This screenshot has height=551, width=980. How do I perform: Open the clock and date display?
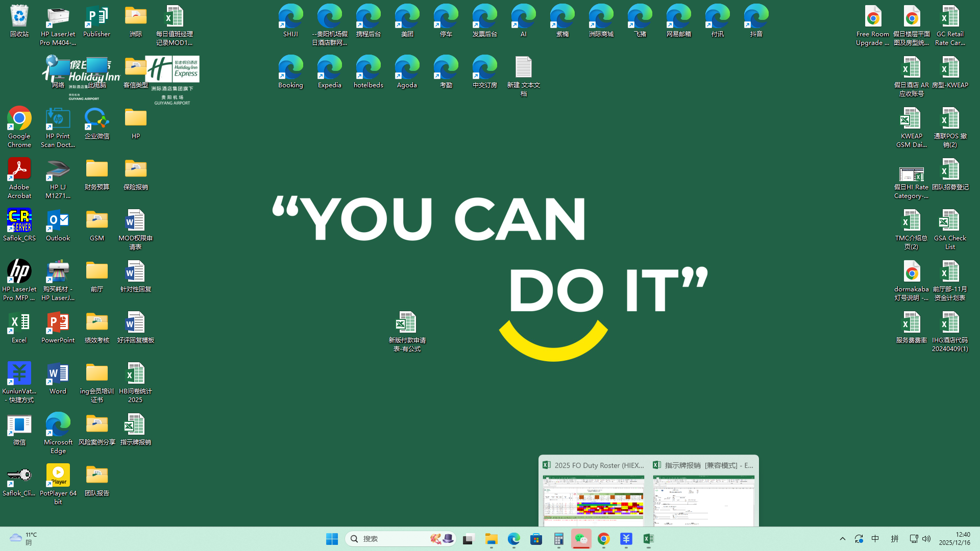[955, 539]
